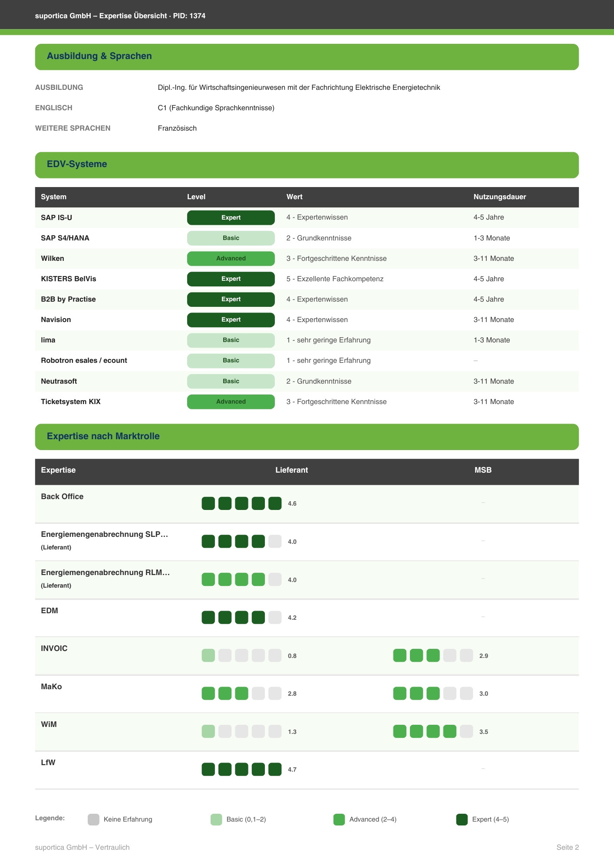Click the System column header
This screenshot has width=614, height=868.
click(x=53, y=197)
